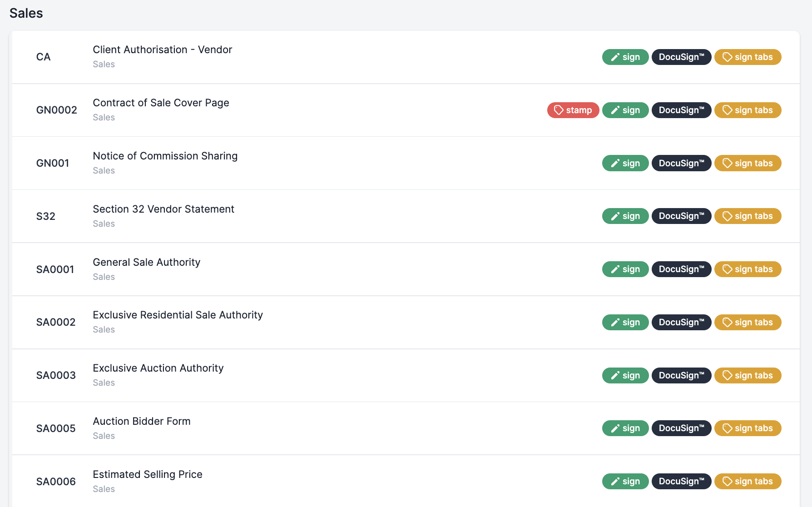Open sign tabs for Exclusive Residential Sale Authority

click(748, 322)
